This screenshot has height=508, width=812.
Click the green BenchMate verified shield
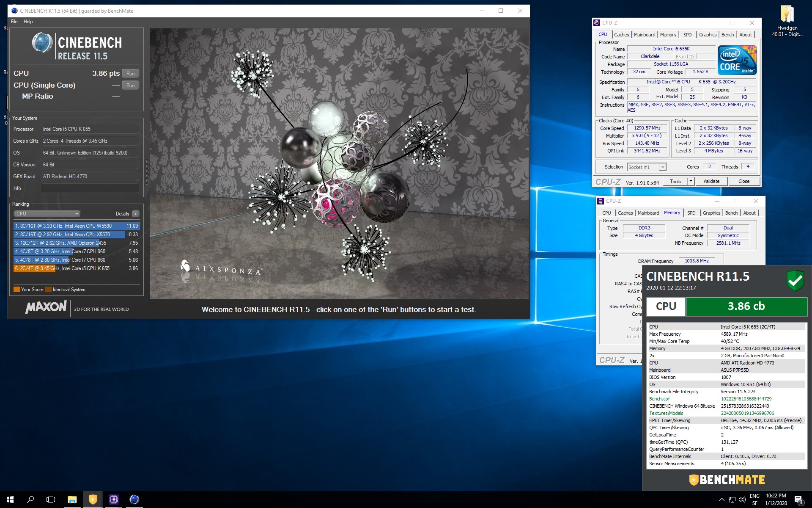795,280
